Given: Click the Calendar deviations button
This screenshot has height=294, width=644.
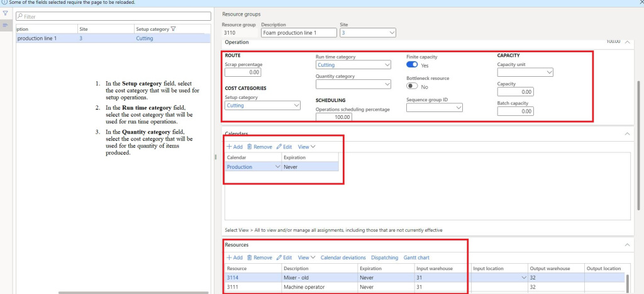Looking at the screenshot, I should point(343,257).
